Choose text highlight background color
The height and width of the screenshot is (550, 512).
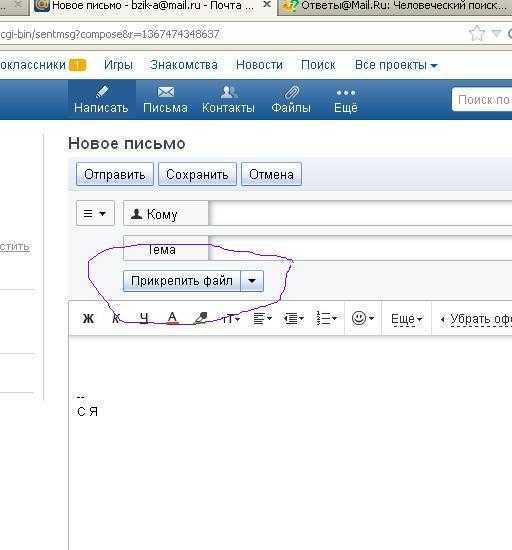[x=201, y=318]
